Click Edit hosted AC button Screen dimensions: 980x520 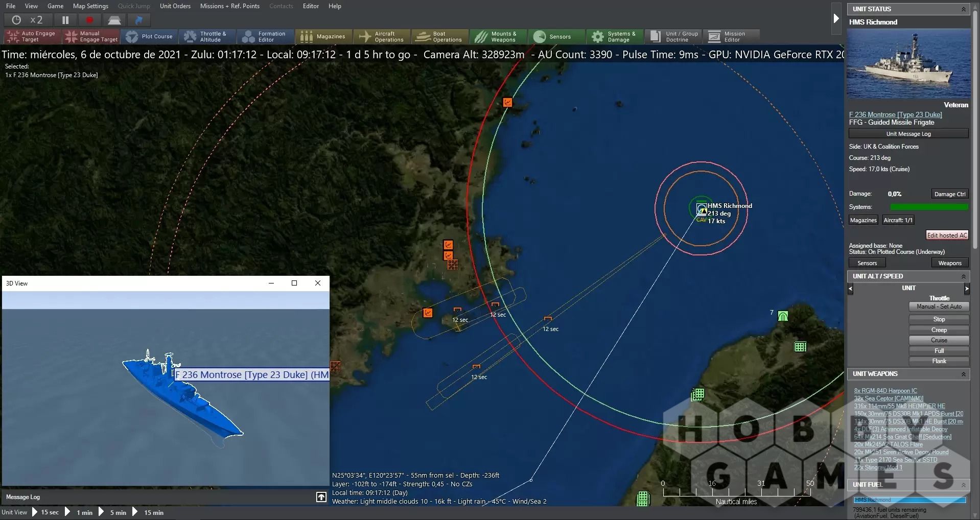pos(947,235)
